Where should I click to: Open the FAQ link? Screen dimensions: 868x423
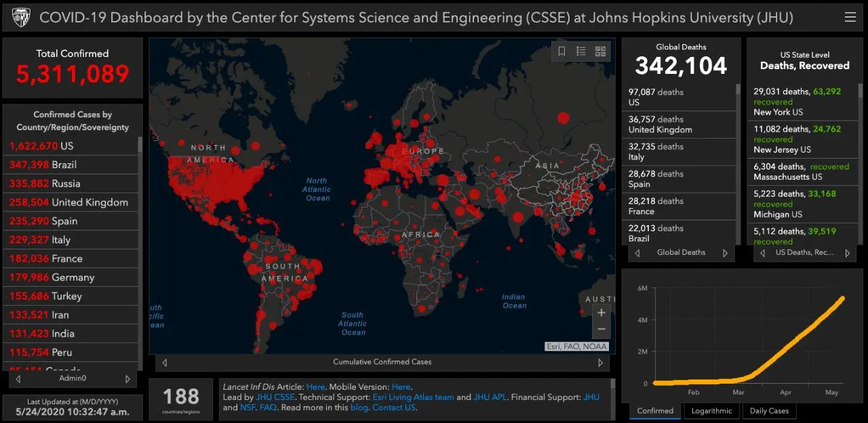coord(268,407)
